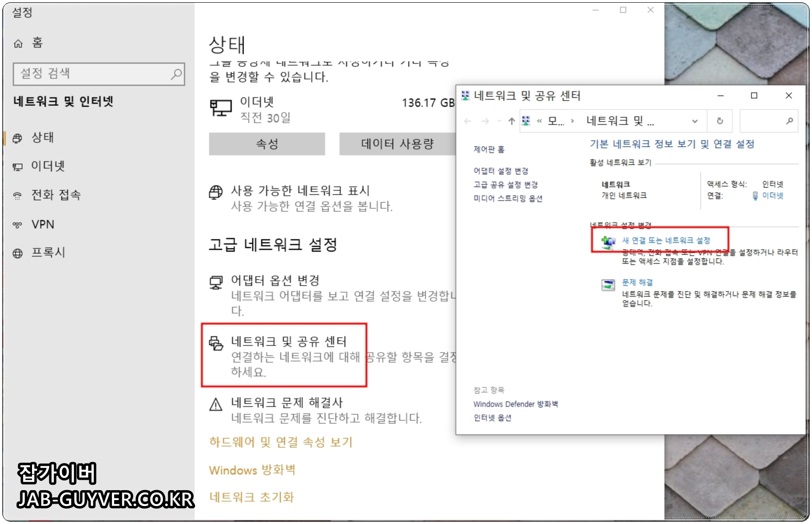This screenshot has height=524, width=812.
Task: Select 이더넷 in the Settings sidebar
Action: point(48,166)
